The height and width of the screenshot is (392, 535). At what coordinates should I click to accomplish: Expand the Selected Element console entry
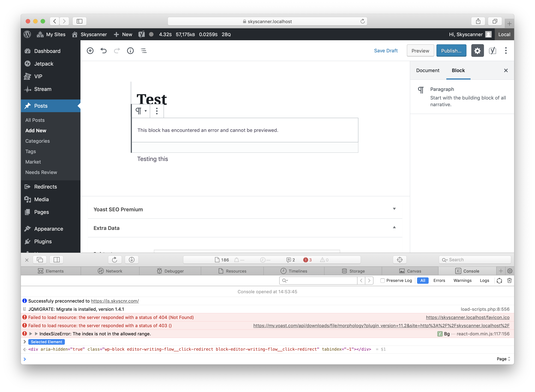click(x=25, y=342)
